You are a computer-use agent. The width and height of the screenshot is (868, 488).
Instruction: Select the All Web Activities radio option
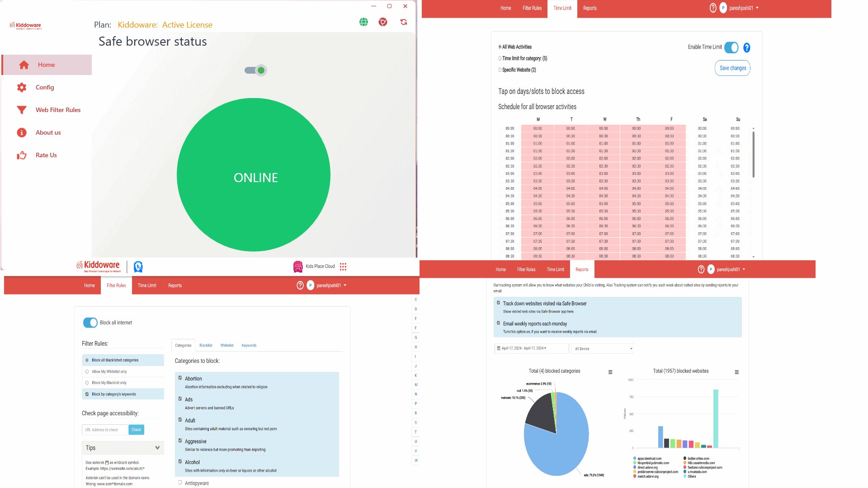click(500, 47)
